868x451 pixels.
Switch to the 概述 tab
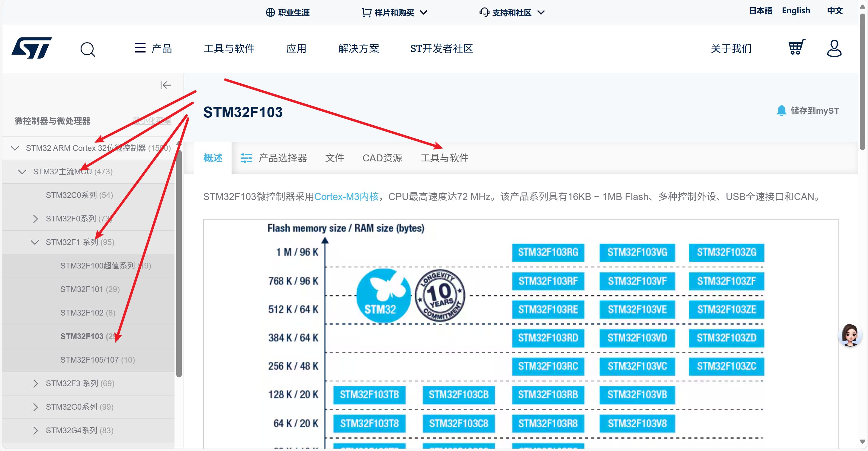pyautogui.click(x=213, y=157)
